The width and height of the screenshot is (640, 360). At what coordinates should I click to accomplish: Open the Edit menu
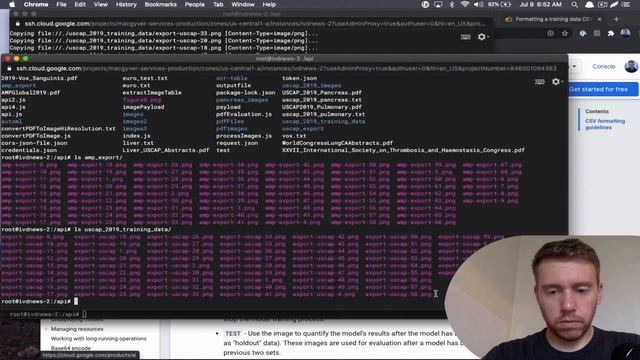pyautogui.click(x=80, y=4)
